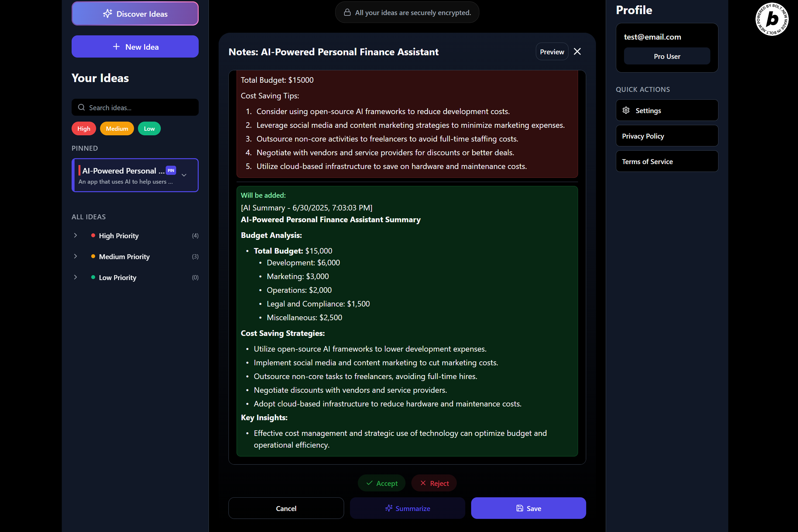Toggle the Low priority filter chip
Viewport: 798px width, 532px height.
click(x=149, y=129)
